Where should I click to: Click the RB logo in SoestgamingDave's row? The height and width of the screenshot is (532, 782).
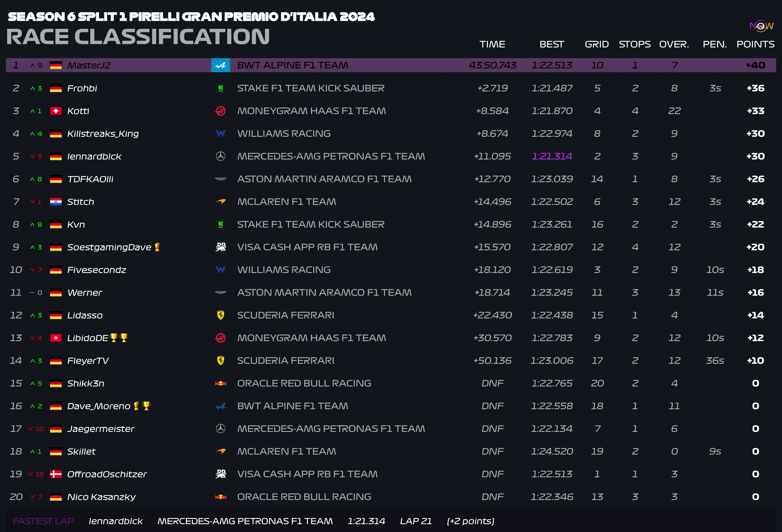[220, 247]
